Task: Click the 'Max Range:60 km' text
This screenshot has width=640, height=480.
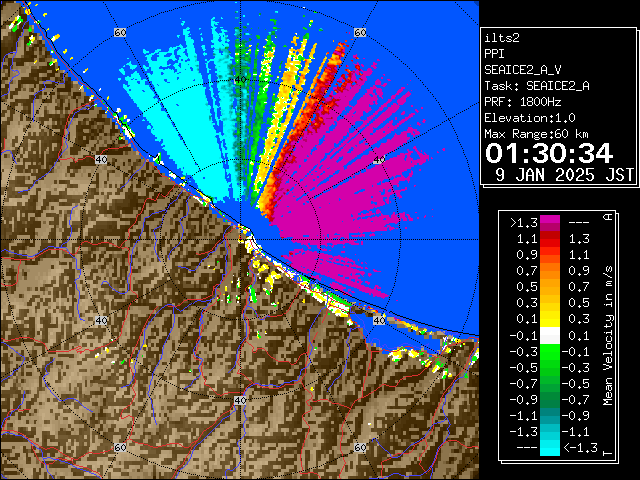Action: pos(536,134)
